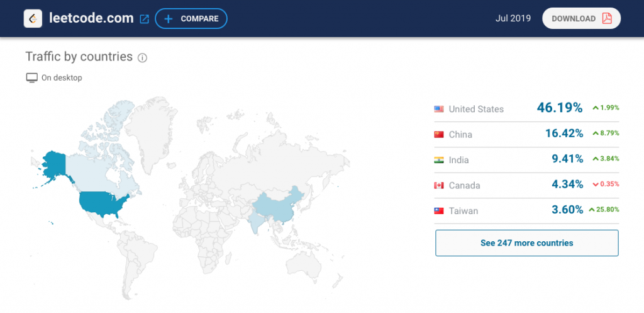Click the United States flag icon
The height and width of the screenshot is (313, 644).
439,109
